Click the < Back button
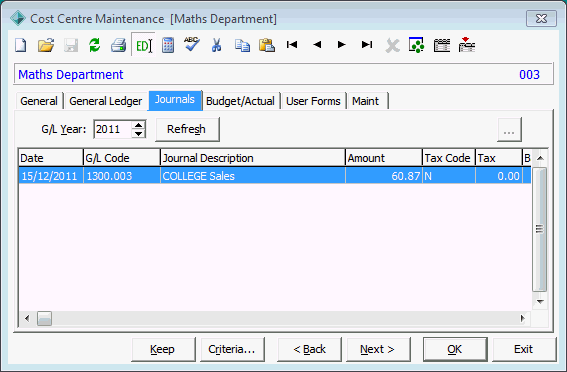 pyautogui.click(x=310, y=349)
